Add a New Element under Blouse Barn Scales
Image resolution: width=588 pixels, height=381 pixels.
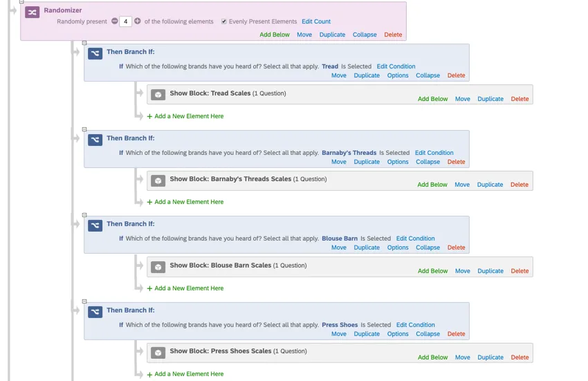pos(185,288)
